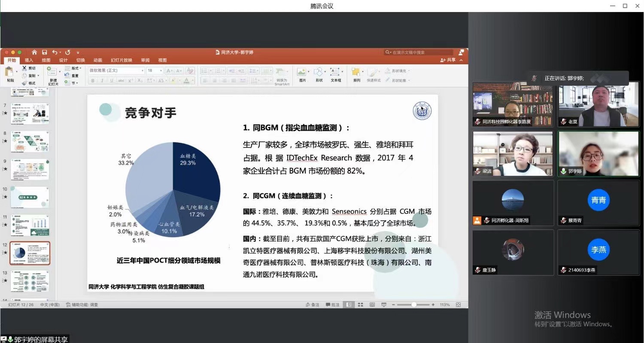The width and height of the screenshot is (644, 343).
Task: Switch to the 审阅 ribbon tab
Action: 145,60
